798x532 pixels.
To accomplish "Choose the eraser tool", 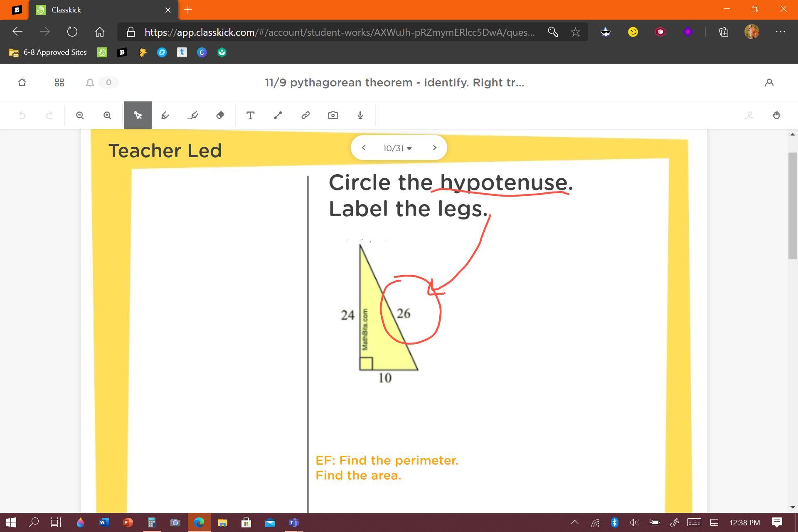I will coord(220,116).
